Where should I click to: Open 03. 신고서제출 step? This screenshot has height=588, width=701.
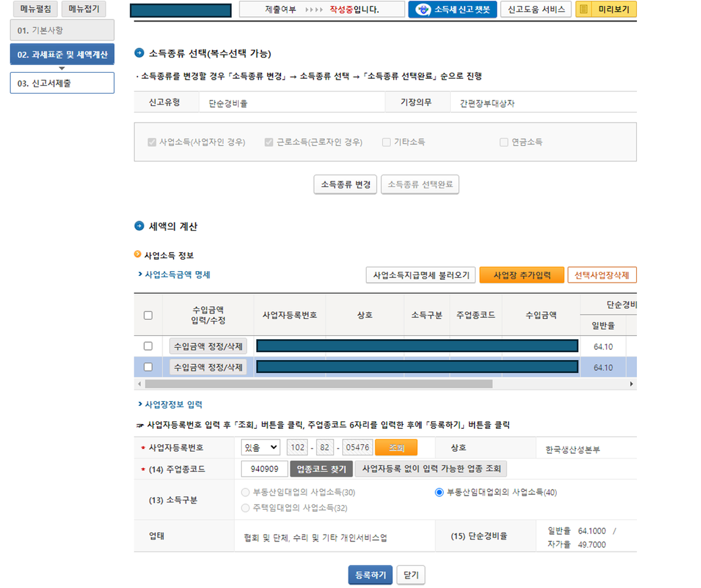point(62,83)
